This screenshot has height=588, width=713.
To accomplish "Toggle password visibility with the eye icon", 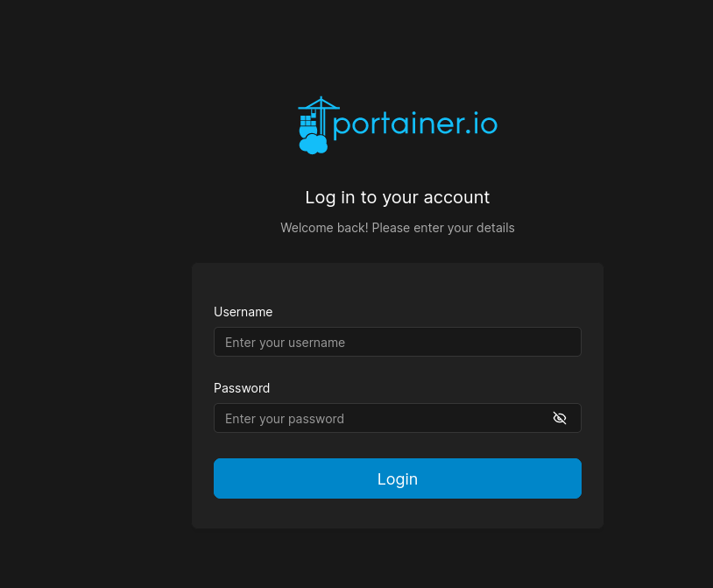I will 560,418.
